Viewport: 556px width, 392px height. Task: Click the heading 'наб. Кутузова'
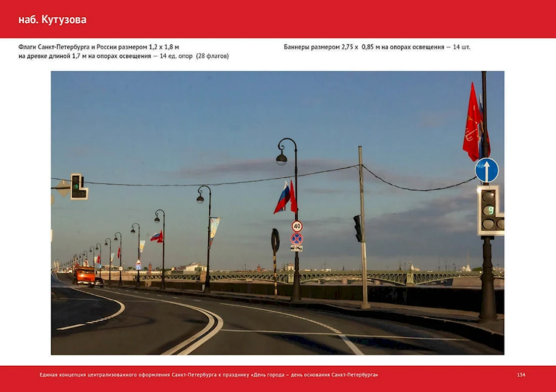point(53,20)
